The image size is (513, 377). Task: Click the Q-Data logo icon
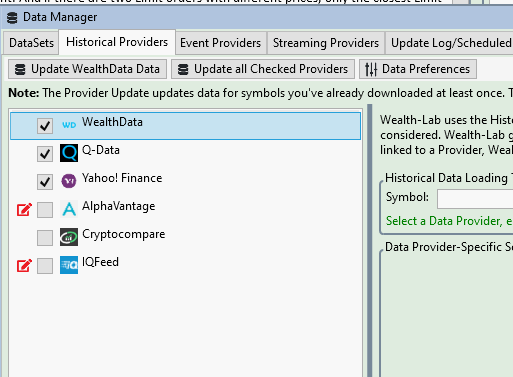69,153
